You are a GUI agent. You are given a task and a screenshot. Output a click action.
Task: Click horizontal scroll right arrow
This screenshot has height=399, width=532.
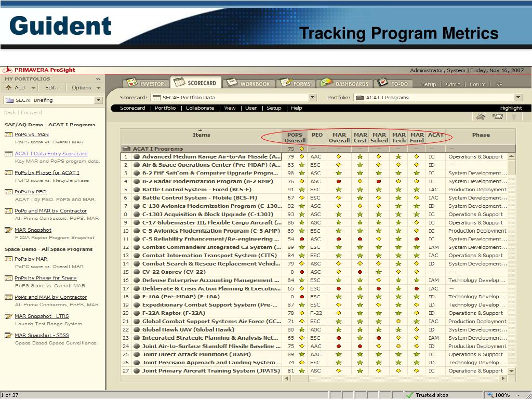point(503,378)
